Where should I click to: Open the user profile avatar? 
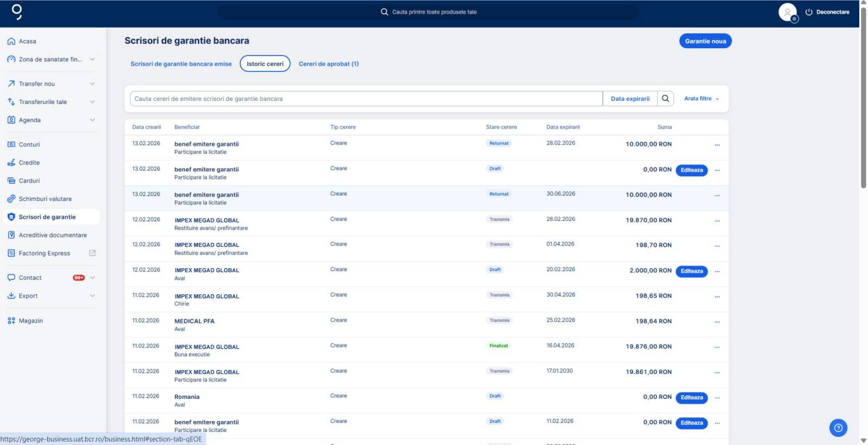(x=787, y=12)
